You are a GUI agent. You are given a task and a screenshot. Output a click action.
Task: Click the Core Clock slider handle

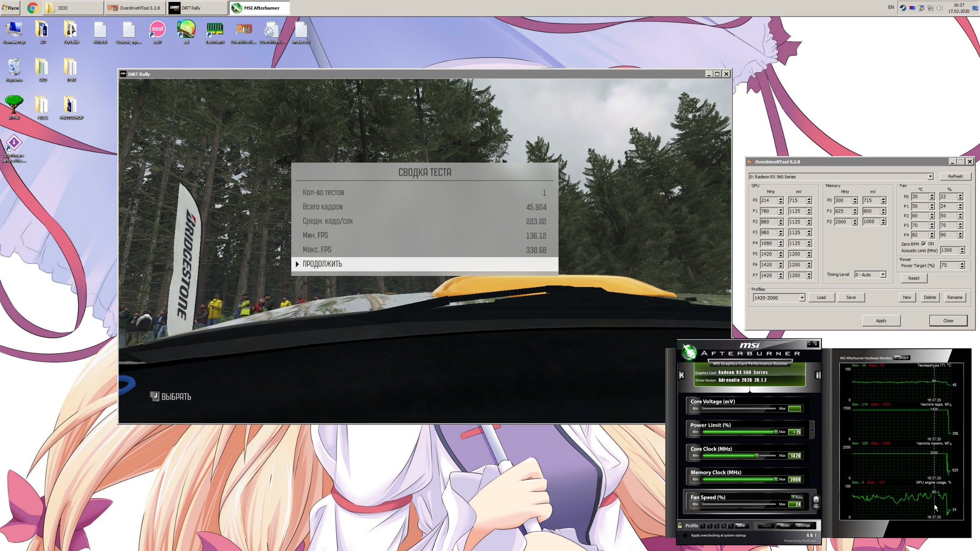tap(757, 455)
